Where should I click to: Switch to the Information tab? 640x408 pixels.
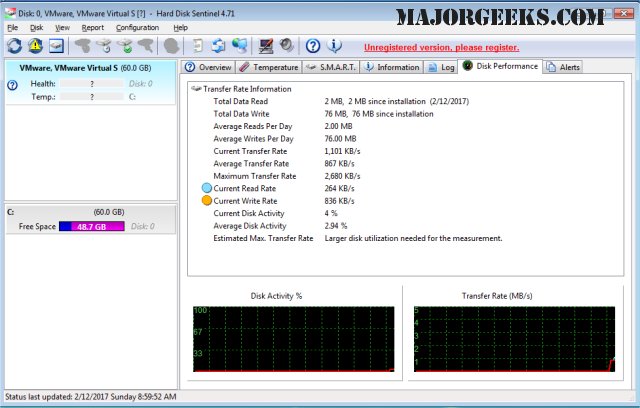click(x=392, y=67)
